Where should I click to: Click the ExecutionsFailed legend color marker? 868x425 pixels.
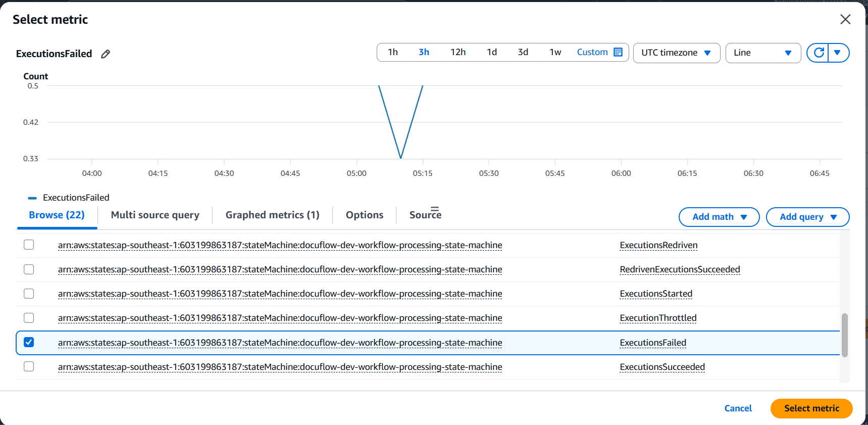click(x=32, y=198)
